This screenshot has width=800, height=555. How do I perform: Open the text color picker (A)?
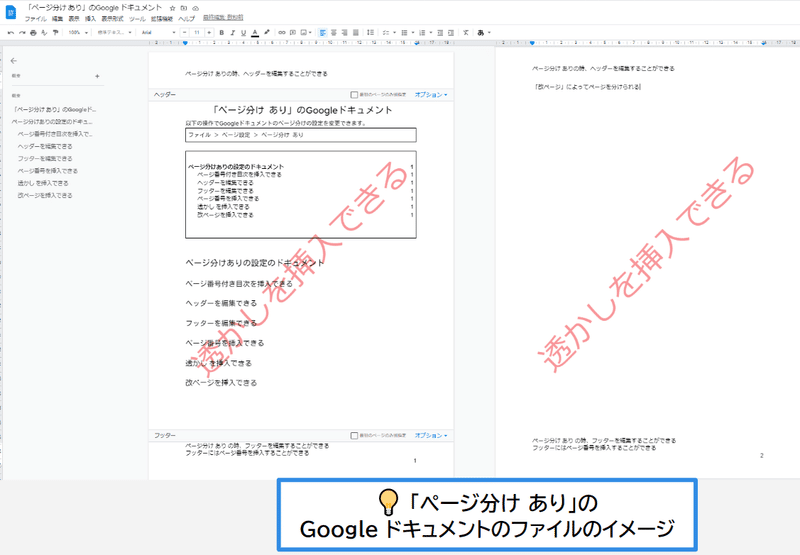click(x=255, y=33)
